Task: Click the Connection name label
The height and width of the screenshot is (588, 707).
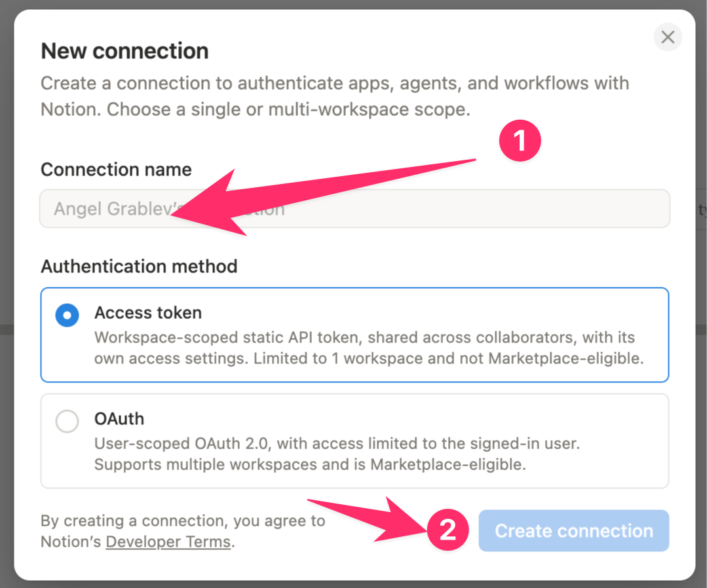Action: click(117, 170)
